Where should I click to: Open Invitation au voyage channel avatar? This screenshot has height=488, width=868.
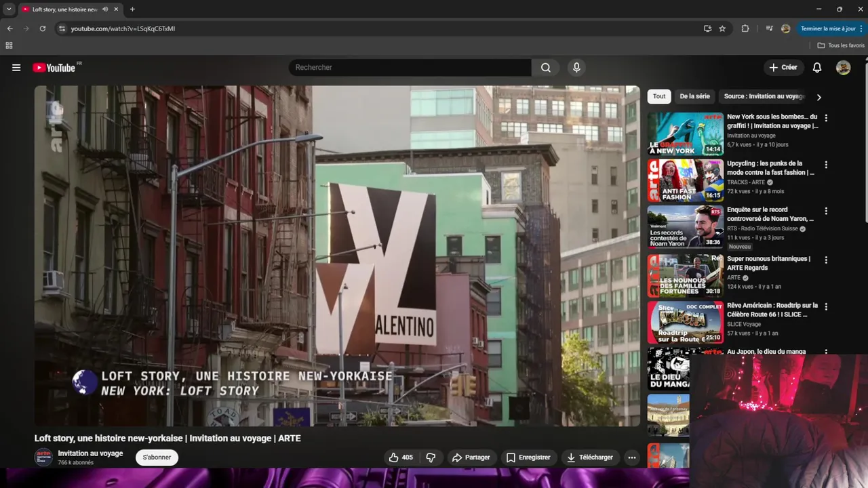tap(43, 457)
